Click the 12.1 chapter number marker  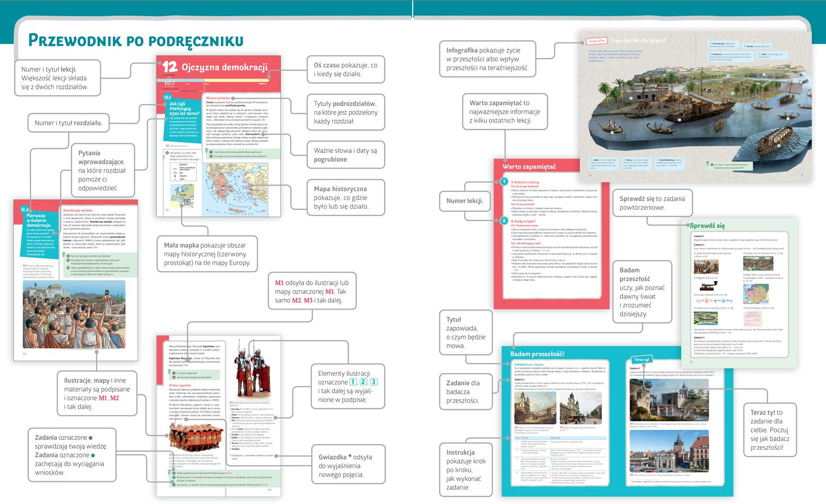pos(167,97)
